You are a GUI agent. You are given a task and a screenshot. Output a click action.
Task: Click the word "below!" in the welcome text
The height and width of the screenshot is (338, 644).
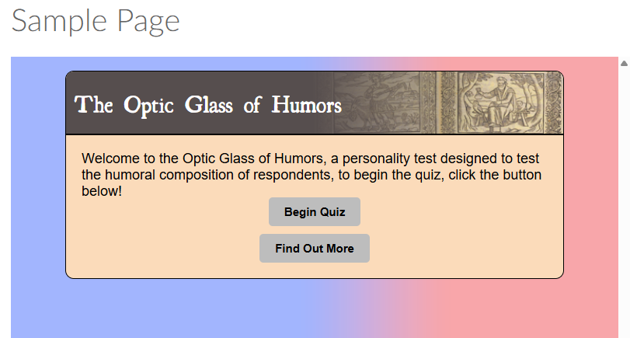pos(102,191)
